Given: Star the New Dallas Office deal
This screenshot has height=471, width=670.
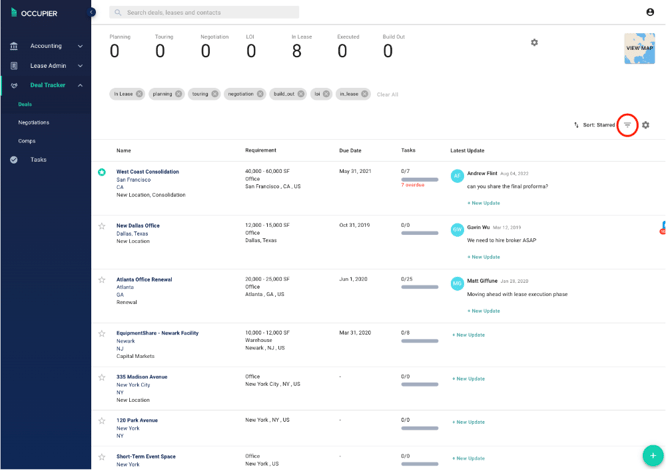Looking at the screenshot, I should pyautogui.click(x=102, y=226).
